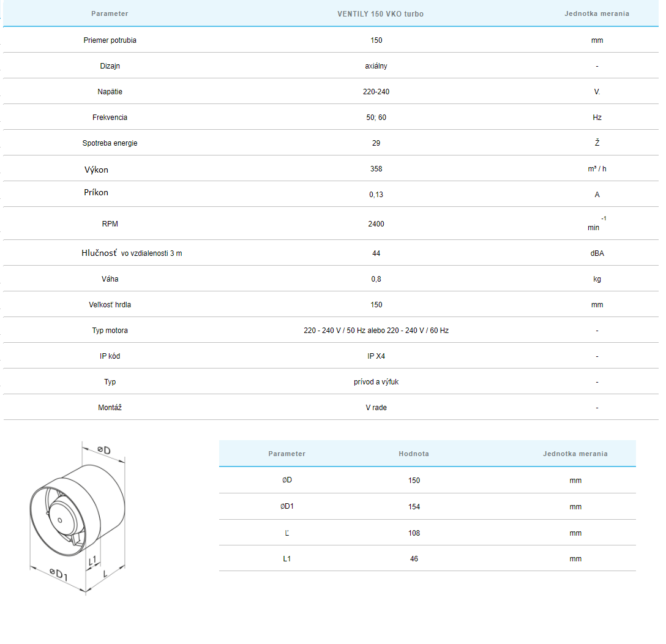Click the 'Hodnota' header in the dimensions table
Image resolution: width=666 pixels, height=644 pixels.
pyautogui.click(x=414, y=454)
